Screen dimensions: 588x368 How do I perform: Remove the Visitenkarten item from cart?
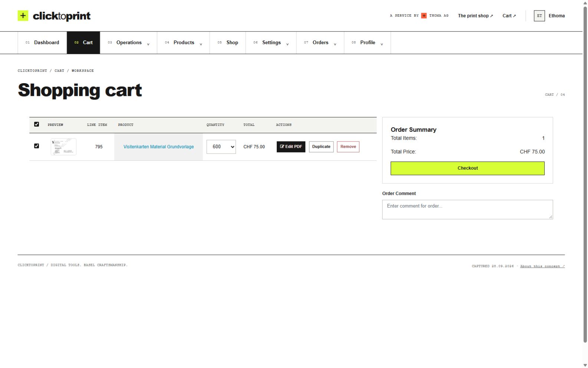(x=348, y=147)
